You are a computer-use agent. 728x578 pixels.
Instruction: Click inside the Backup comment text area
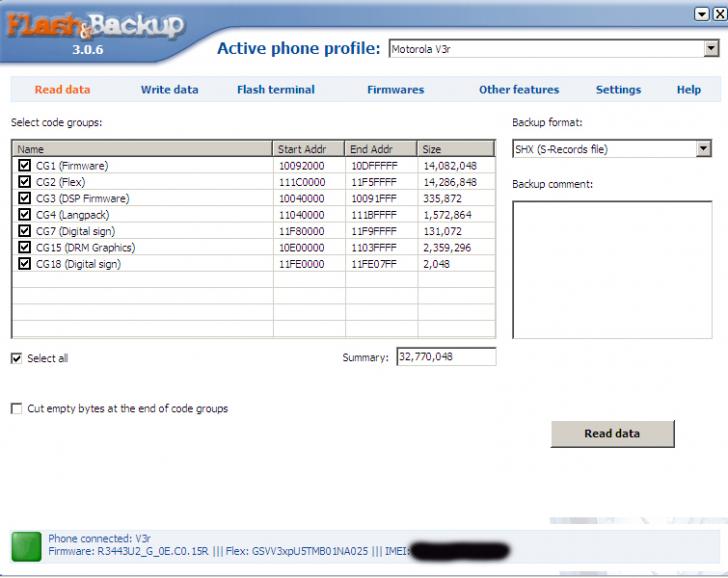pyautogui.click(x=612, y=270)
